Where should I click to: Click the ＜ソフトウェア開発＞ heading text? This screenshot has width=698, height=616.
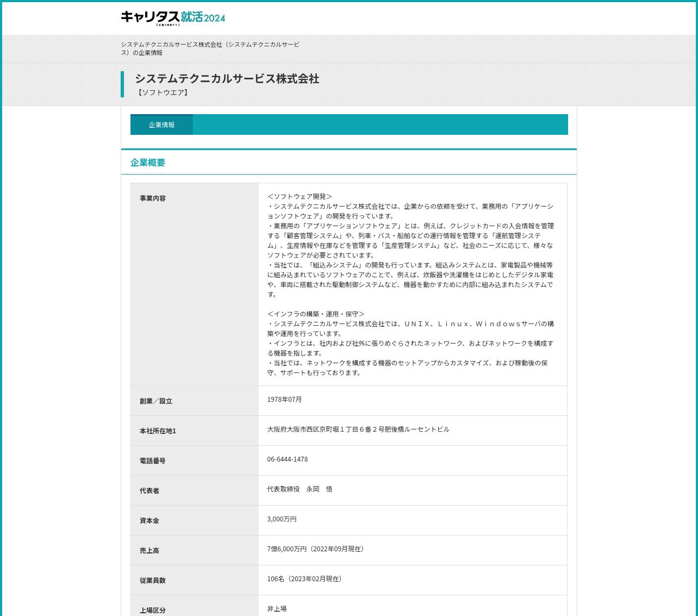(300, 197)
